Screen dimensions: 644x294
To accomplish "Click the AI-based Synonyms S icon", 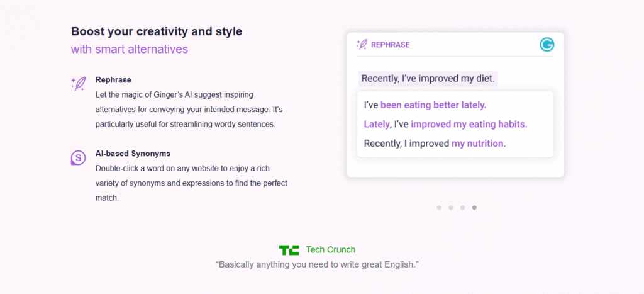I will point(79,158).
